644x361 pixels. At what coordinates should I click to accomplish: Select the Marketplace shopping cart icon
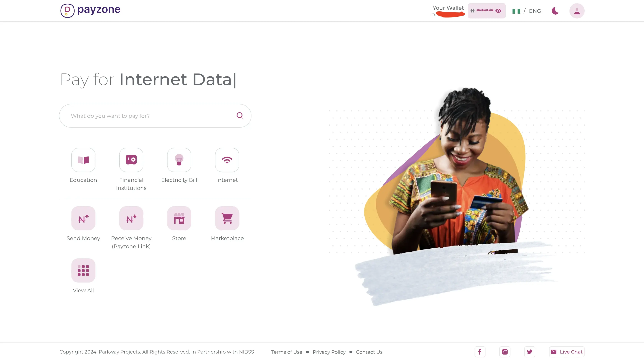click(227, 218)
